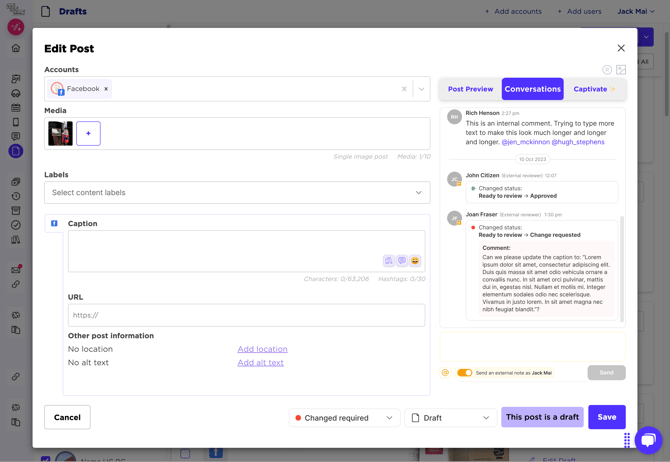Click the add media plus button
This screenshot has width=670, height=462.
(88, 133)
